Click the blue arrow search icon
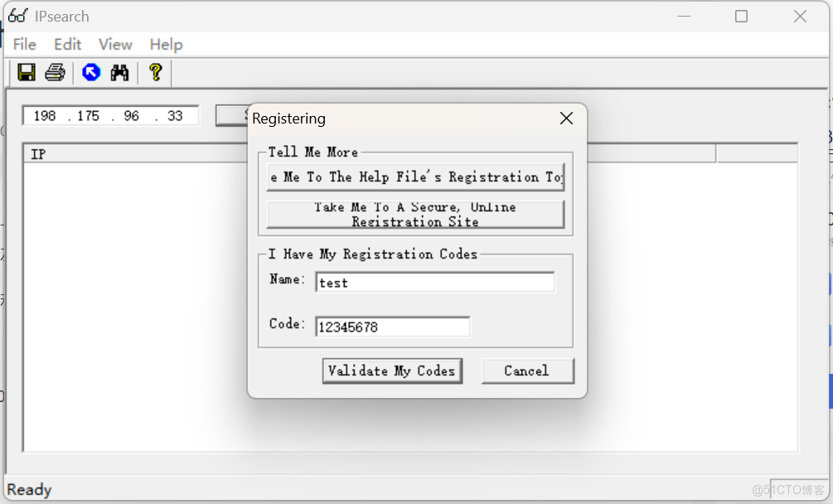The image size is (833, 504). point(91,72)
